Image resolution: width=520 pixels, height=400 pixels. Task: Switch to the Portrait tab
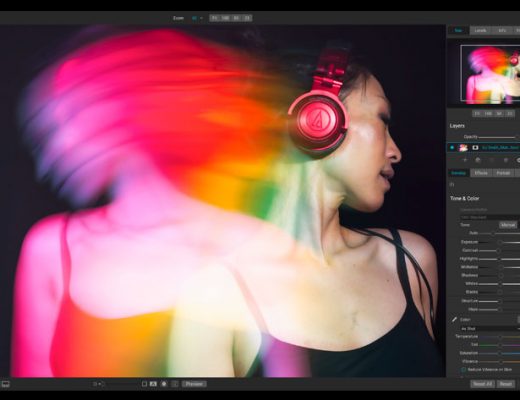click(503, 173)
